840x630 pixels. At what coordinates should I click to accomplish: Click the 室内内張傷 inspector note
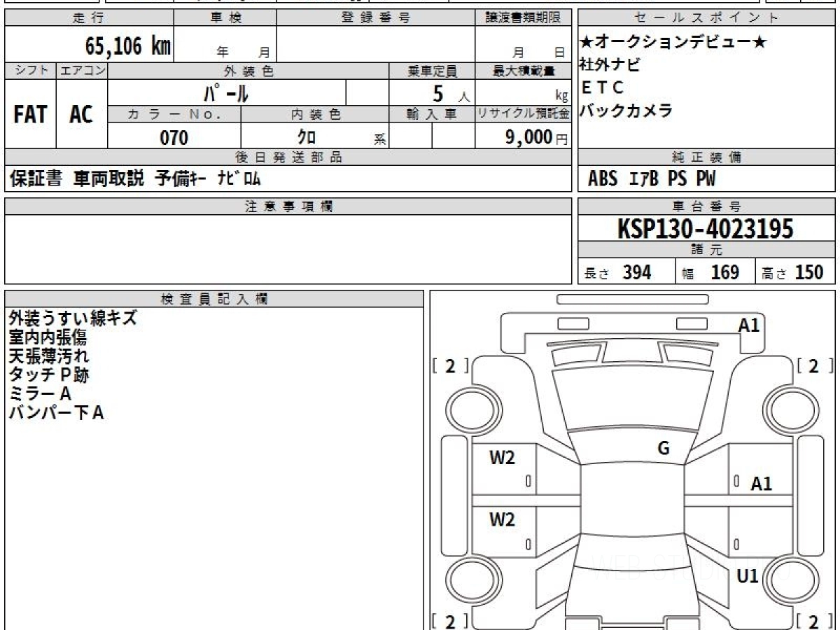(48, 337)
